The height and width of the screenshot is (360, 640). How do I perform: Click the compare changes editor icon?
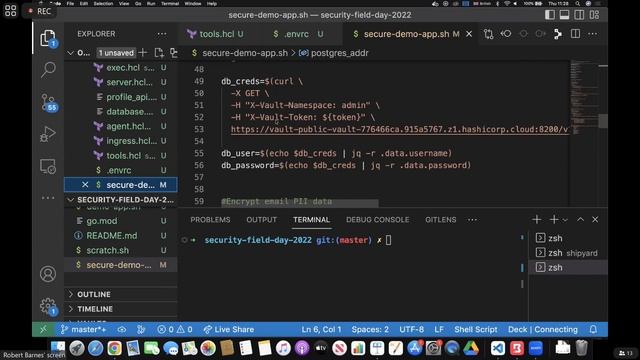488,34
